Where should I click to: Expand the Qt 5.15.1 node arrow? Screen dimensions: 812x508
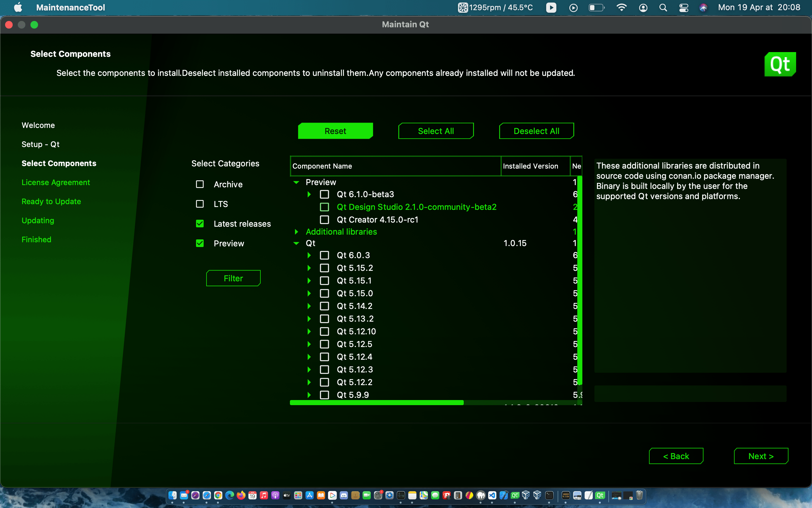[309, 281]
